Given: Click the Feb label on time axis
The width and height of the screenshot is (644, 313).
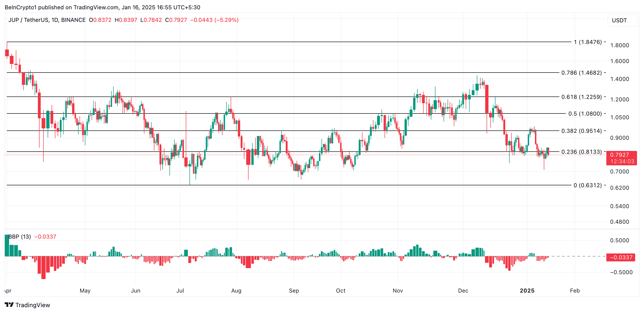Looking at the screenshot, I should [574, 290].
